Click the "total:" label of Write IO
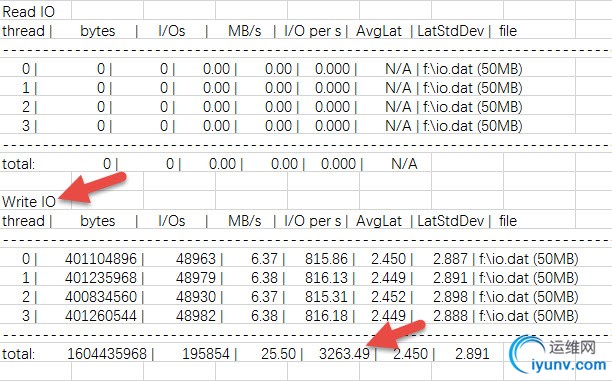The width and height of the screenshot is (612, 381). [18, 354]
